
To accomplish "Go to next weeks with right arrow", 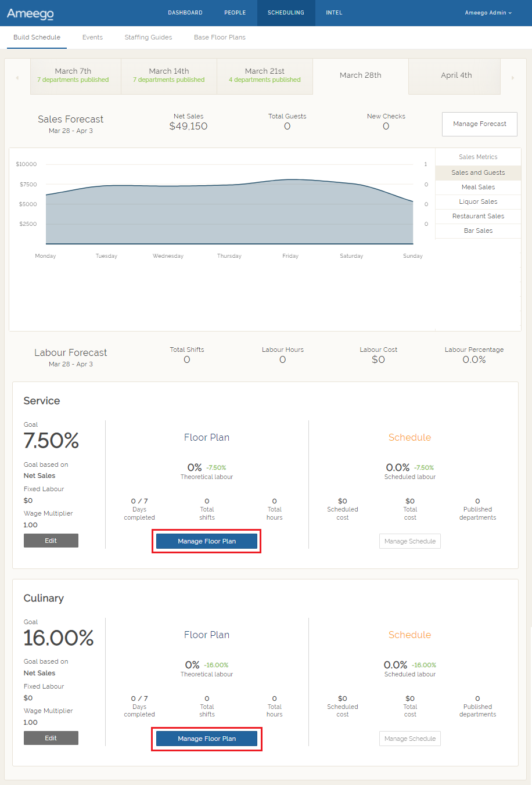I will pos(512,78).
